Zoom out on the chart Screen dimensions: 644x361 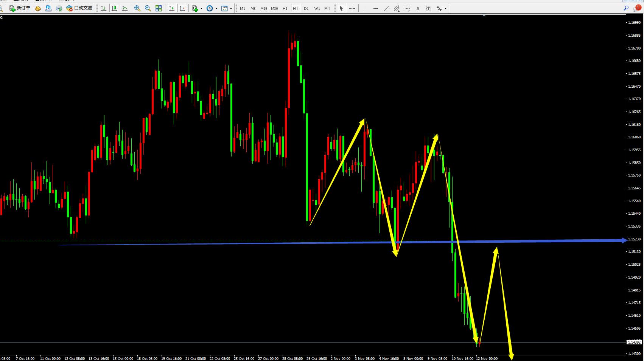click(x=148, y=8)
